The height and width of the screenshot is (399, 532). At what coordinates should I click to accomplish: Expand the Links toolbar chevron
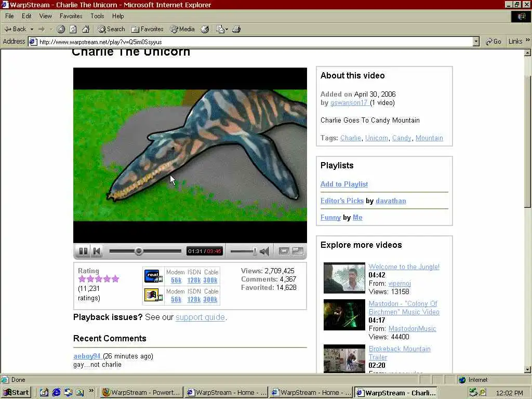[528, 41]
